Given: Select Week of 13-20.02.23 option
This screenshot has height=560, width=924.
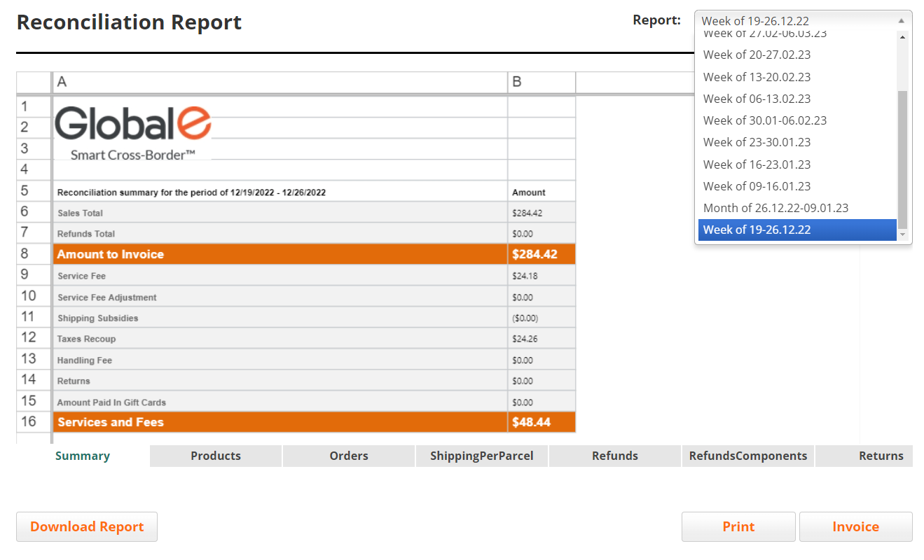Looking at the screenshot, I should (x=797, y=77).
